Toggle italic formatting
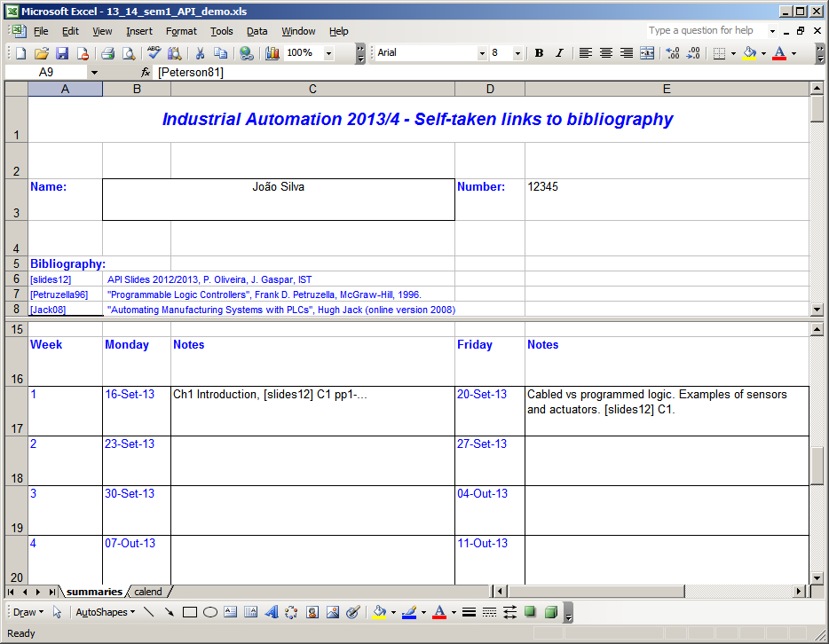Screen dimensions: 829x644 click(559, 53)
